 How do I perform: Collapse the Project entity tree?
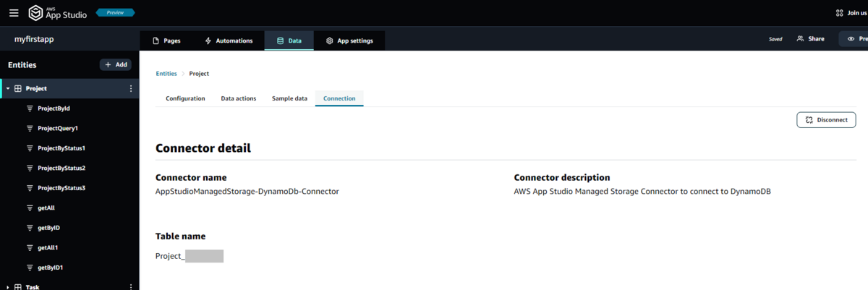click(7, 89)
